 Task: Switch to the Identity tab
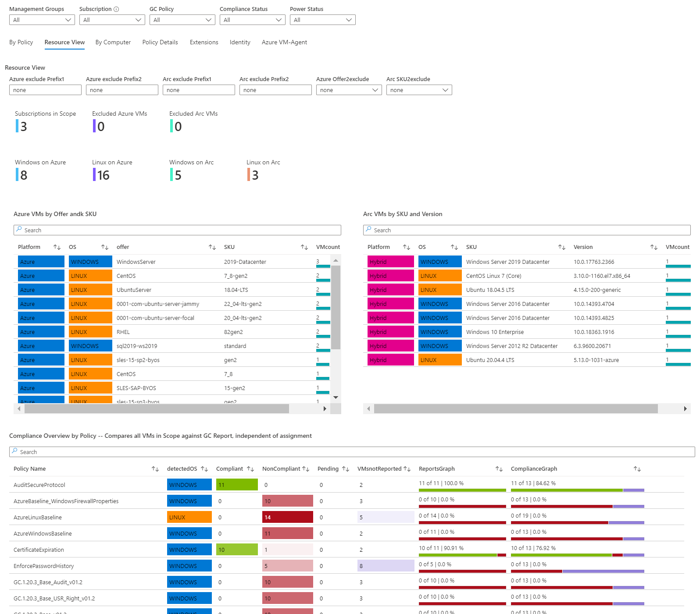[x=240, y=43]
